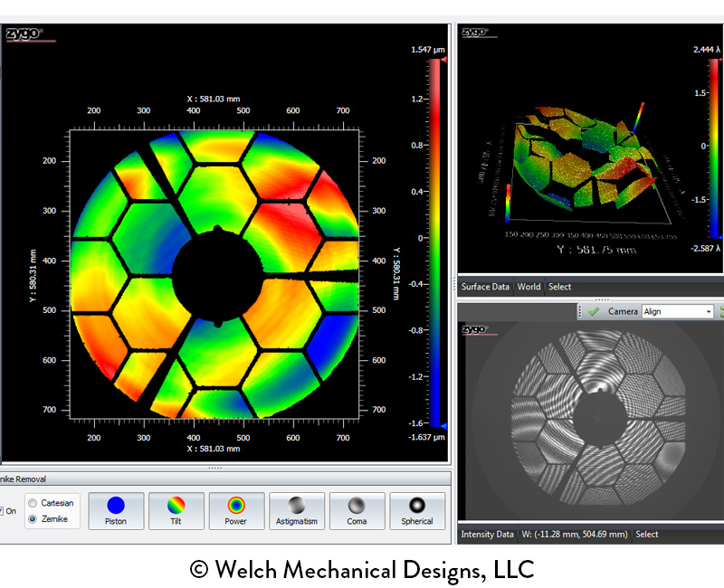Screen dimensions: 724x588
Task: Click the Spherical aberration removal button
Action: [x=417, y=510]
